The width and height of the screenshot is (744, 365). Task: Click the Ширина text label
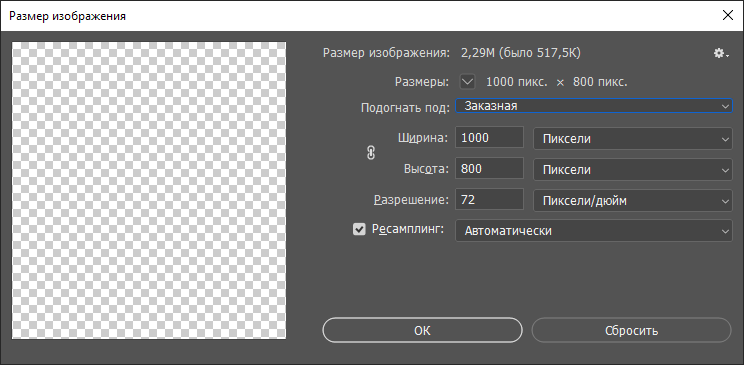[x=422, y=138]
